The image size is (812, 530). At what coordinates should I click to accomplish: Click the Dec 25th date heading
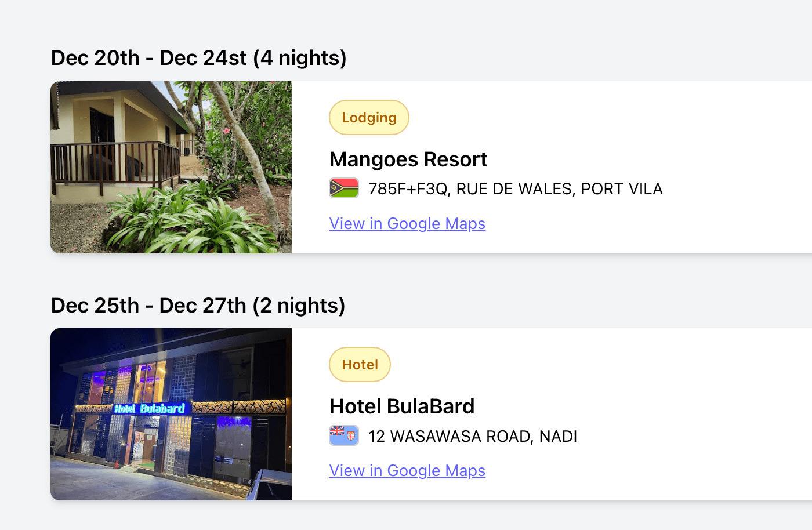tap(96, 306)
